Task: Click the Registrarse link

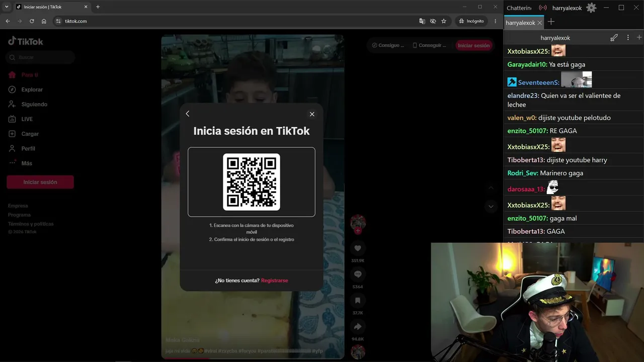Action: pyautogui.click(x=274, y=281)
